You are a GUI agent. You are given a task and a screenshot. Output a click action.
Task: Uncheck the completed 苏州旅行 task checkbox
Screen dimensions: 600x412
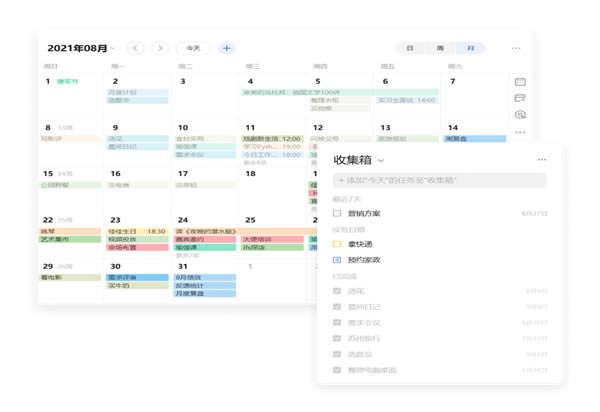click(337, 339)
